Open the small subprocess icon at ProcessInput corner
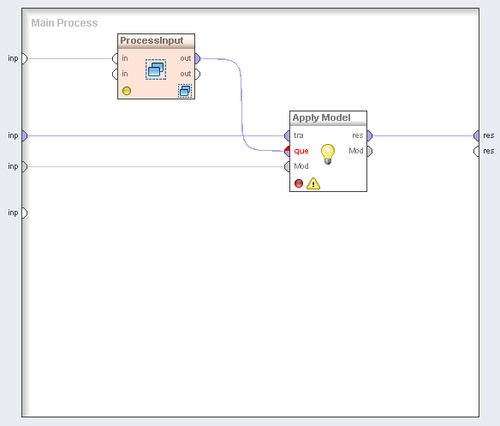The image size is (500, 426). point(185,91)
